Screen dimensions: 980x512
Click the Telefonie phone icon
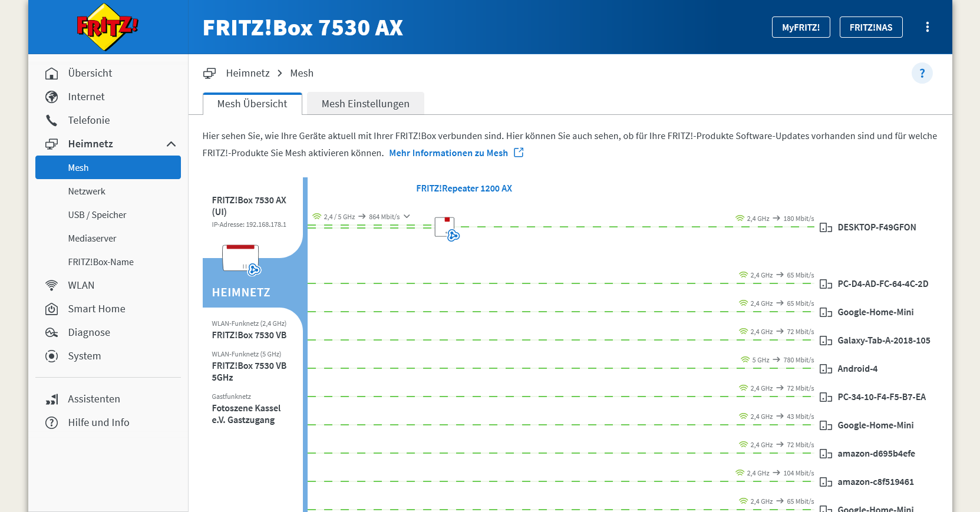coord(52,120)
